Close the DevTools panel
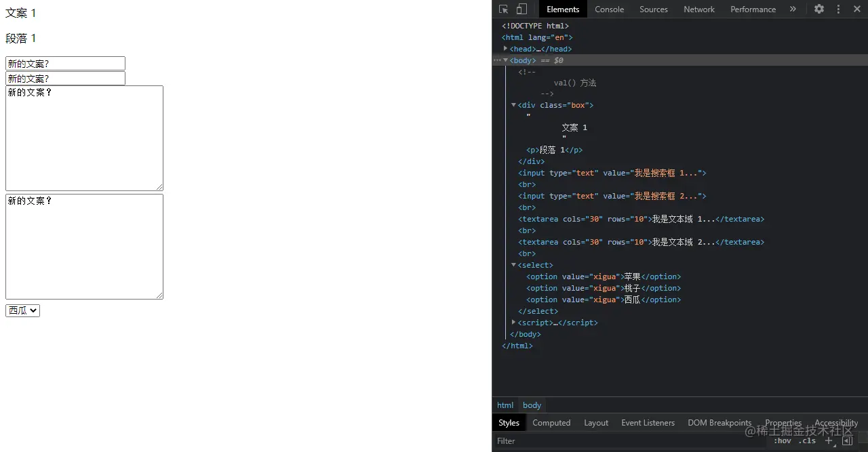 pyautogui.click(x=857, y=9)
